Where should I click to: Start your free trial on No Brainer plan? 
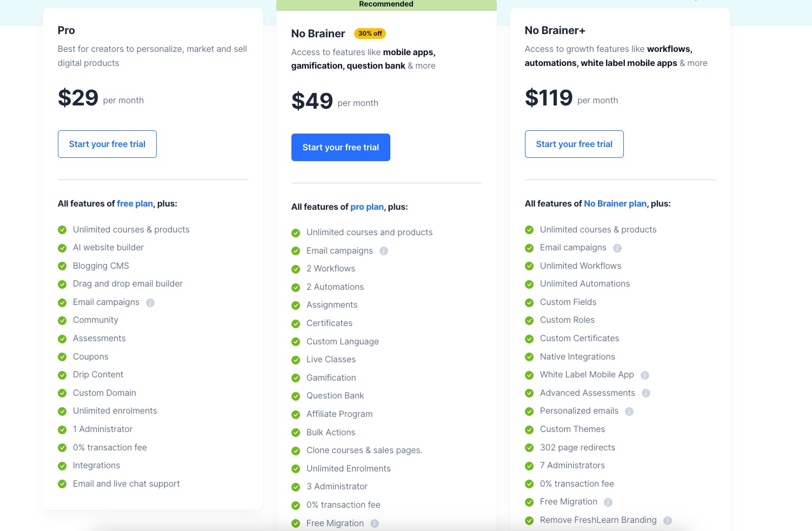coord(341,147)
